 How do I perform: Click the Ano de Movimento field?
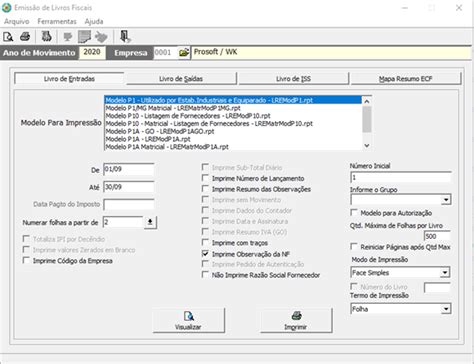pyautogui.click(x=92, y=52)
